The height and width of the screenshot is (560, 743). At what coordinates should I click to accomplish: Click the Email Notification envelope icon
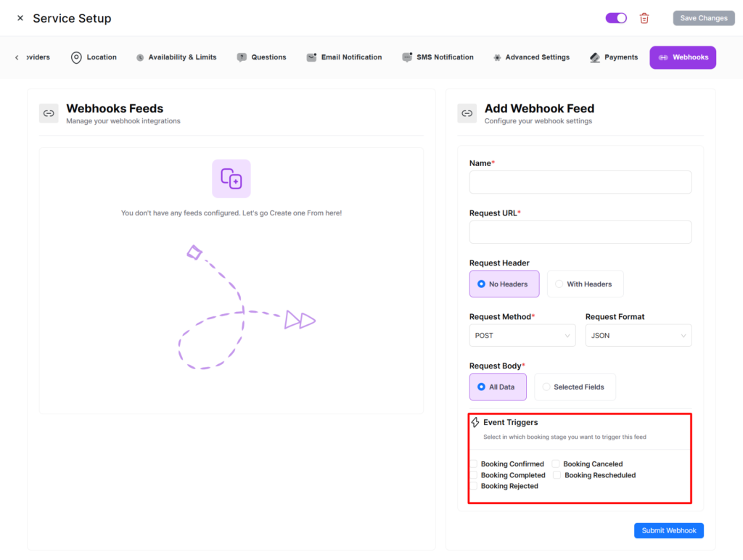[x=311, y=57]
